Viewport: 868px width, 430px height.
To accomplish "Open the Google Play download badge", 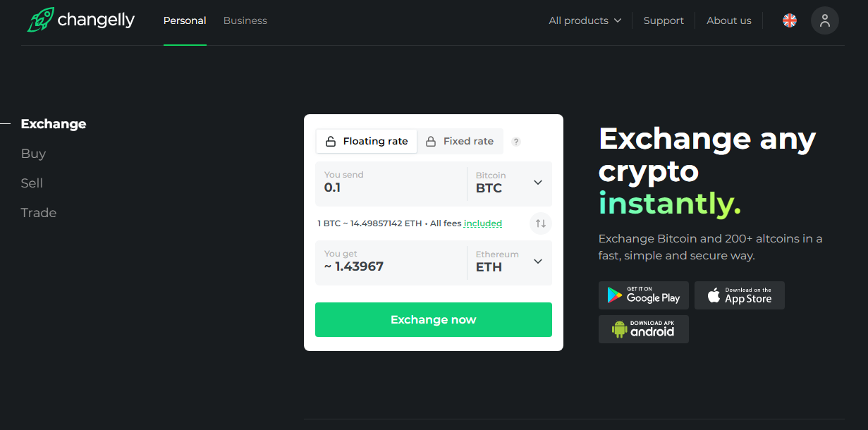I will (x=643, y=295).
